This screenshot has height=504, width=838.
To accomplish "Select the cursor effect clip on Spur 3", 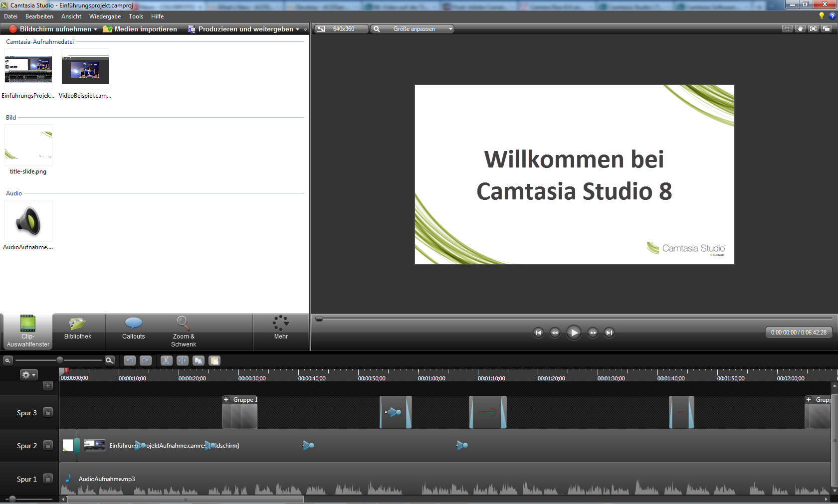I will pos(396,412).
